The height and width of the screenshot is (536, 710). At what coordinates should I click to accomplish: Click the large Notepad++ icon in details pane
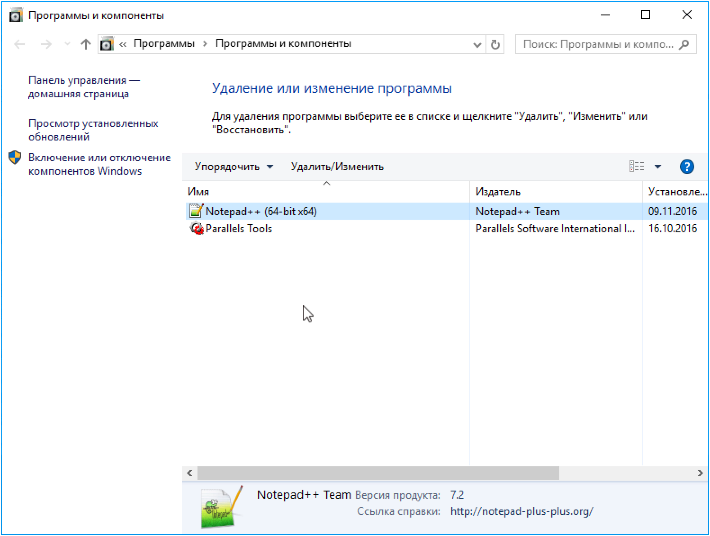point(221,507)
